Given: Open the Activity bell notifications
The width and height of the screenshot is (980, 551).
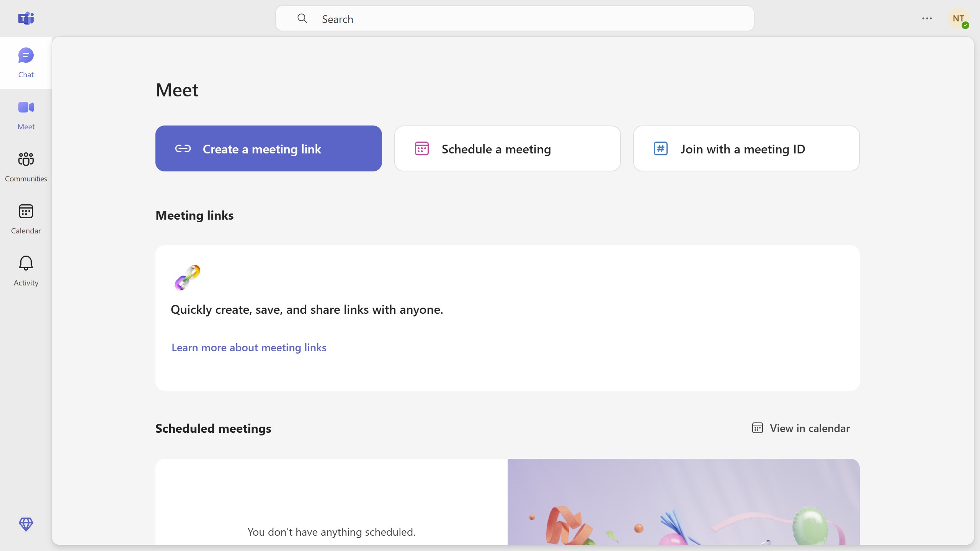Looking at the screenshot, I should click(26, 271).
